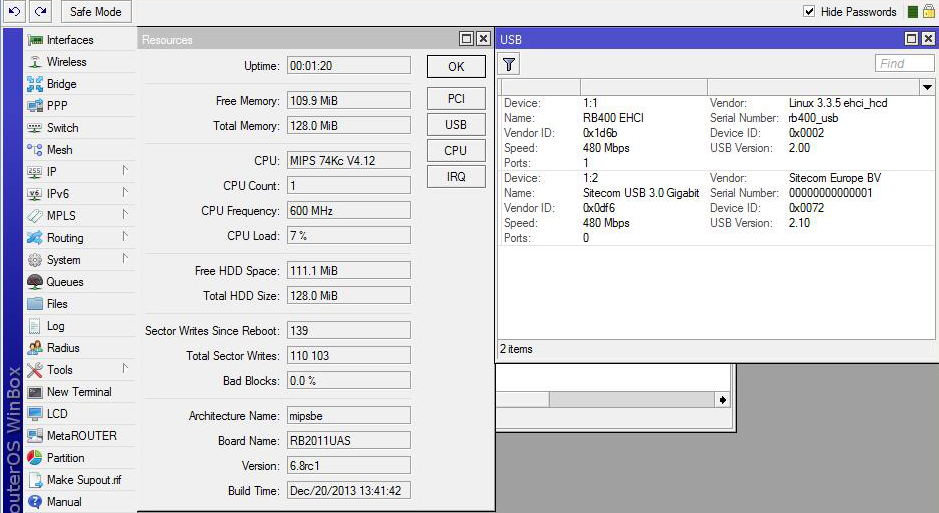Click scroll right arrow in background window
This screenshot has width=939, height=513.
[x=723, y=399]
